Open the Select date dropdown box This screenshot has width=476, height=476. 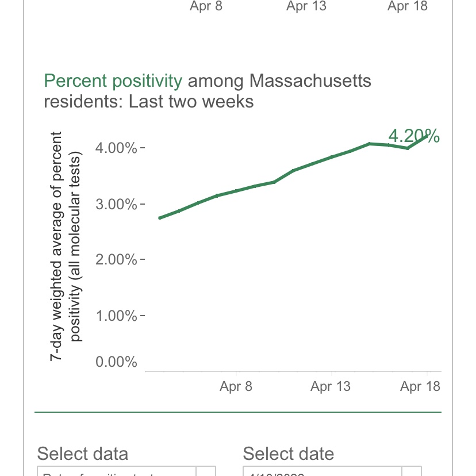(332, 471)
